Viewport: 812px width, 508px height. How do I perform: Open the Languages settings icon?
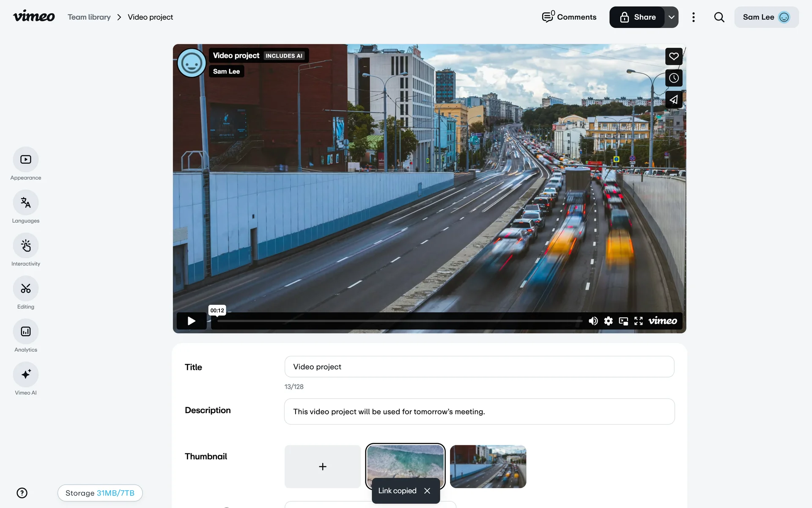(26, 203)
